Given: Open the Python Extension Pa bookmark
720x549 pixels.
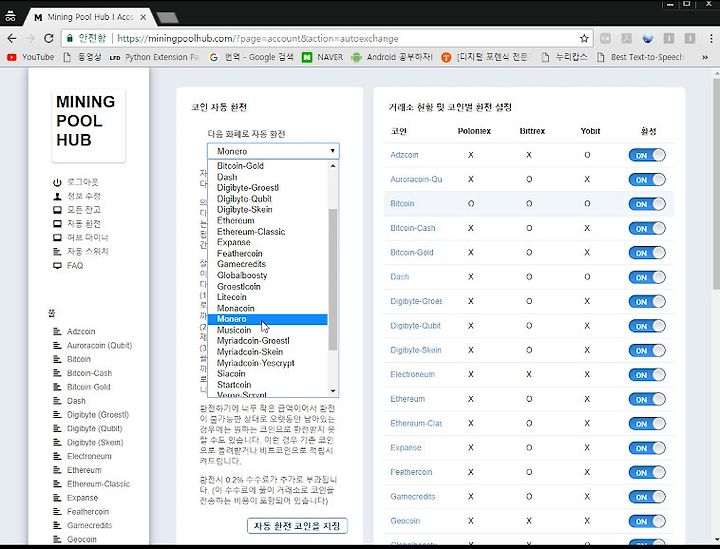Looking at the screenshot, I should pyautogui.click(x=154, y=57).
